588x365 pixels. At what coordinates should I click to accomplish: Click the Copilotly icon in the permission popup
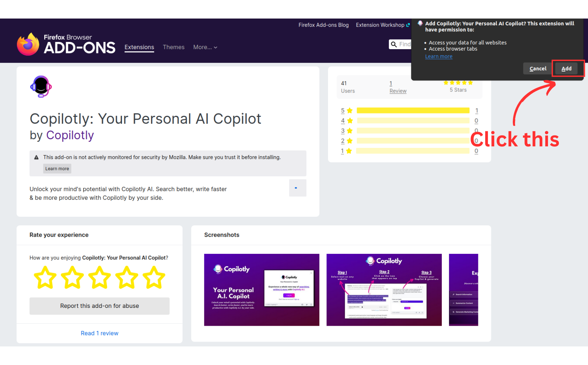(420, 23)
